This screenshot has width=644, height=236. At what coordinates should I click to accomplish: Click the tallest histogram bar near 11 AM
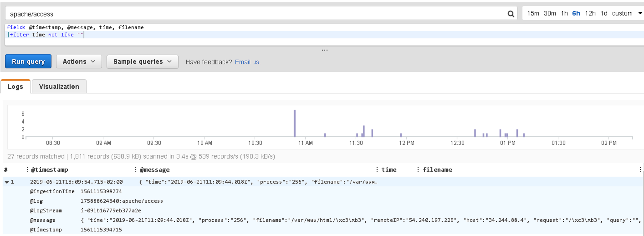coord(295,123)
